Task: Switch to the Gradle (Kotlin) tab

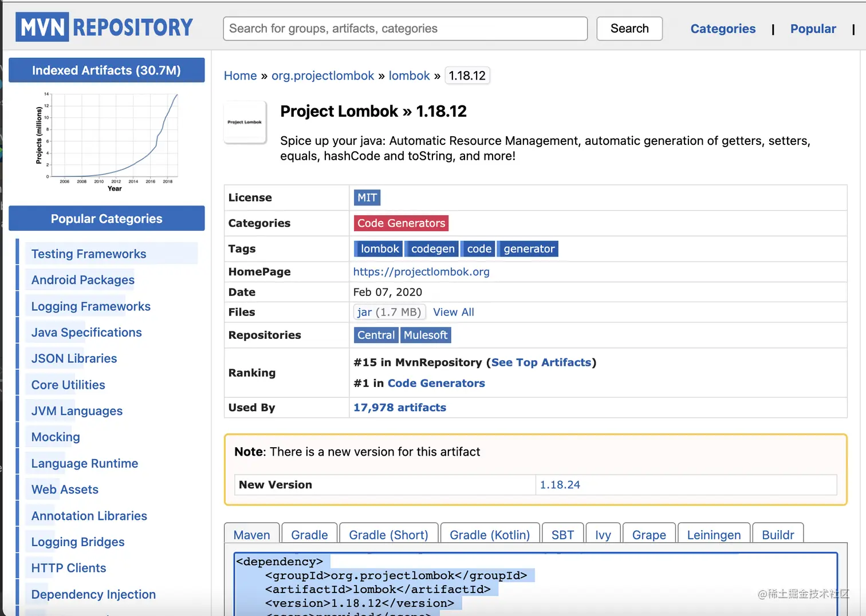Action: point(490,533)
